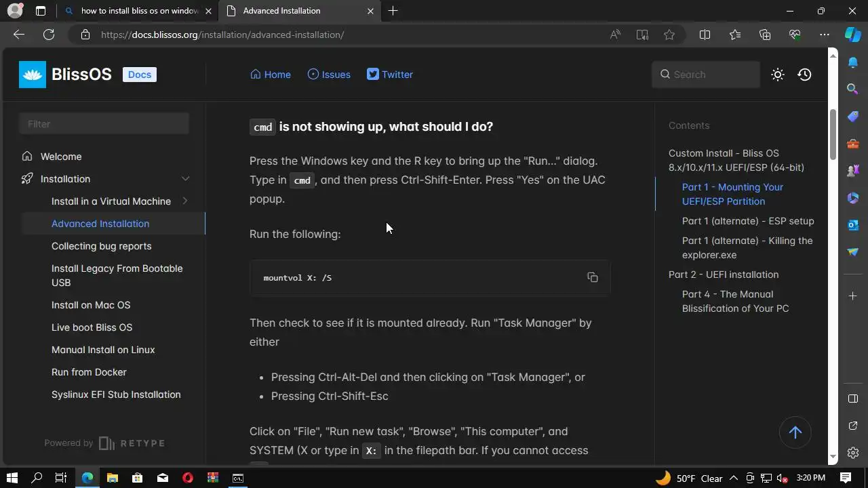Open Edge Settings and more menu
868x488 pixels.
coord(825,35)
